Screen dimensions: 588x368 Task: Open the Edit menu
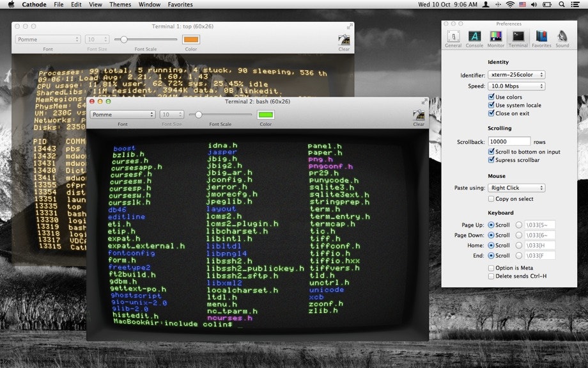point(76,4)
